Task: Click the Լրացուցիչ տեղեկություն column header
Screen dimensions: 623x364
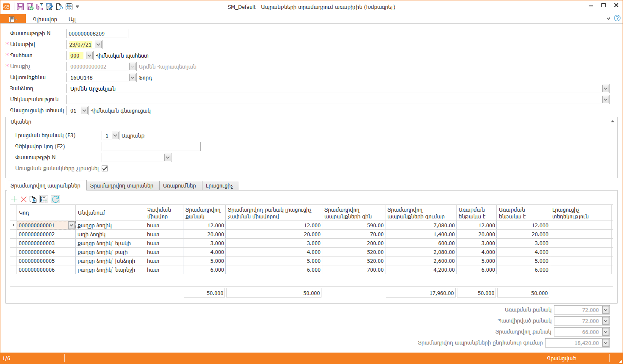Action: click(581, 213)
